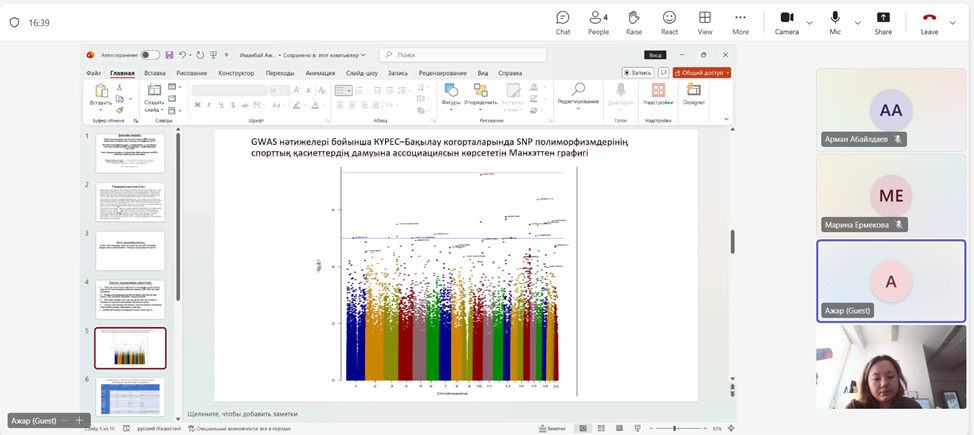Image resolution: width=974 pixels, height=435 pixels.
Task: Open the meeting Chat panel
Action: [563, 22]
